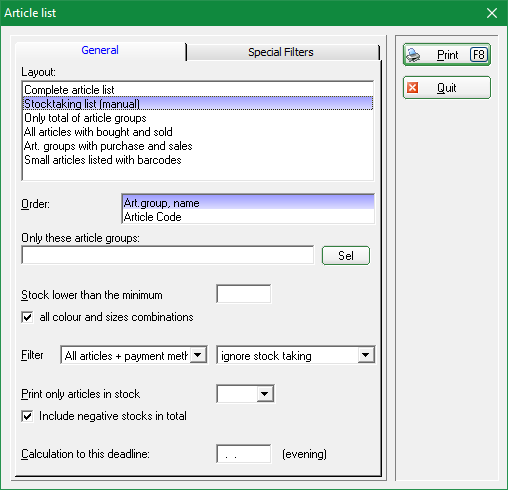Uncheck Include negative stocks in total
Screen dimensions: 508x490
pyautogui.click(x=27, y=416)
